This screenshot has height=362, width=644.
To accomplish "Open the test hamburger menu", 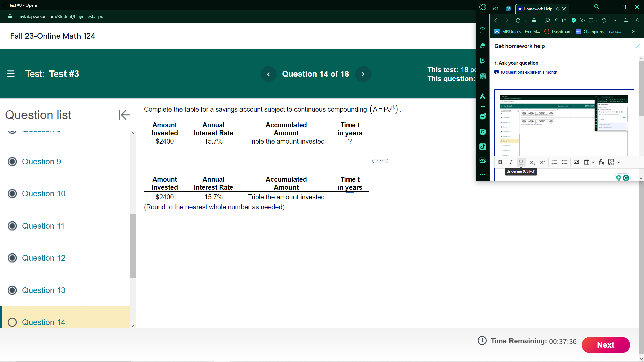I will [11, 74].
